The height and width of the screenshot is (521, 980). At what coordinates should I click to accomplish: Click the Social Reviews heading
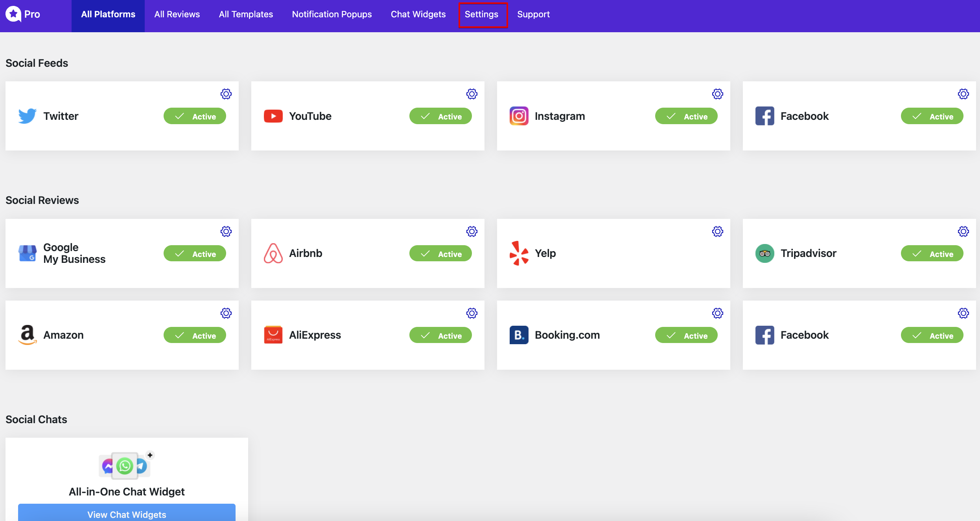tap(42, 200)
